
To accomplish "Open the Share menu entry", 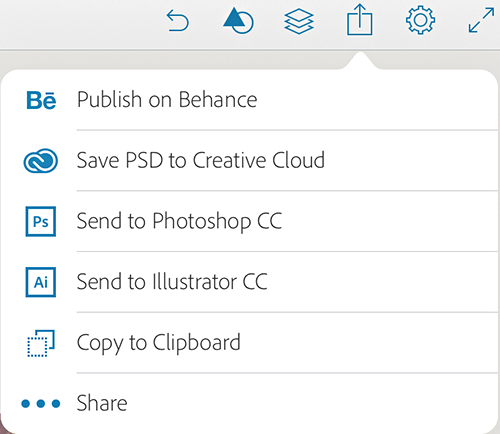I will point(249,403).
